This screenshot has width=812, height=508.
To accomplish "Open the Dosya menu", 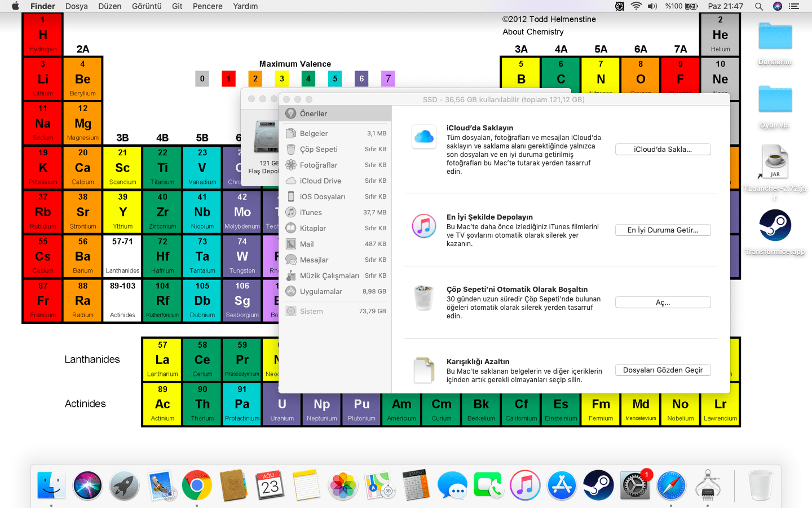I will 77,6.
